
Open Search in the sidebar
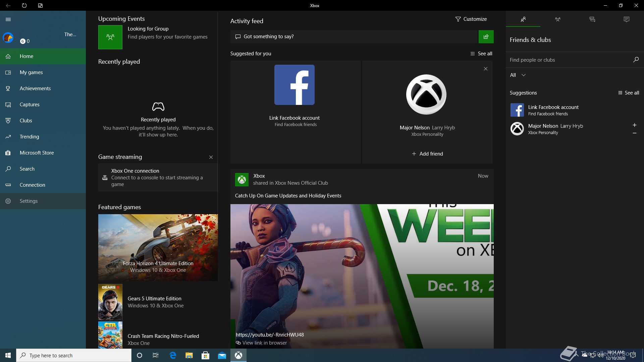(x=43, y=169)
